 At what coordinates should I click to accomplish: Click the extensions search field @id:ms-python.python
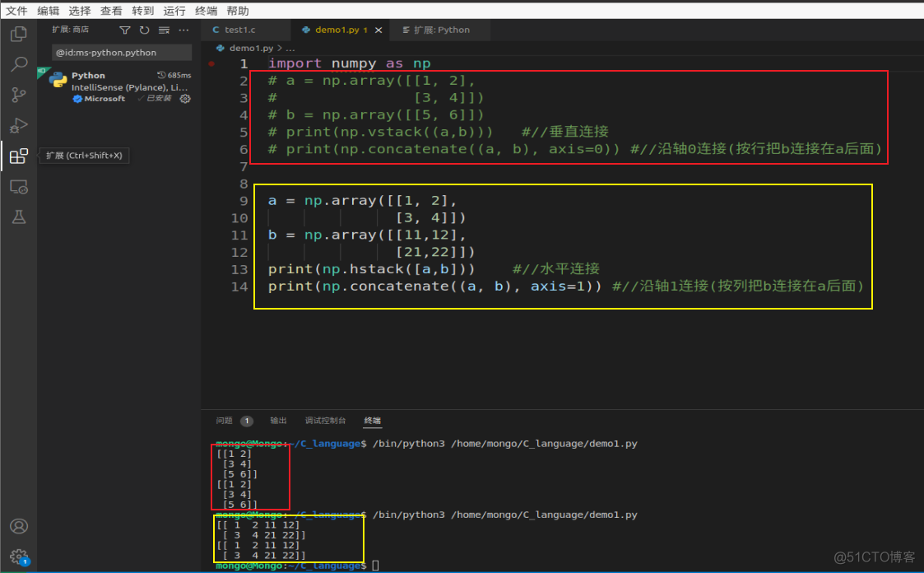pyautogui.click(x=122, y=53)
